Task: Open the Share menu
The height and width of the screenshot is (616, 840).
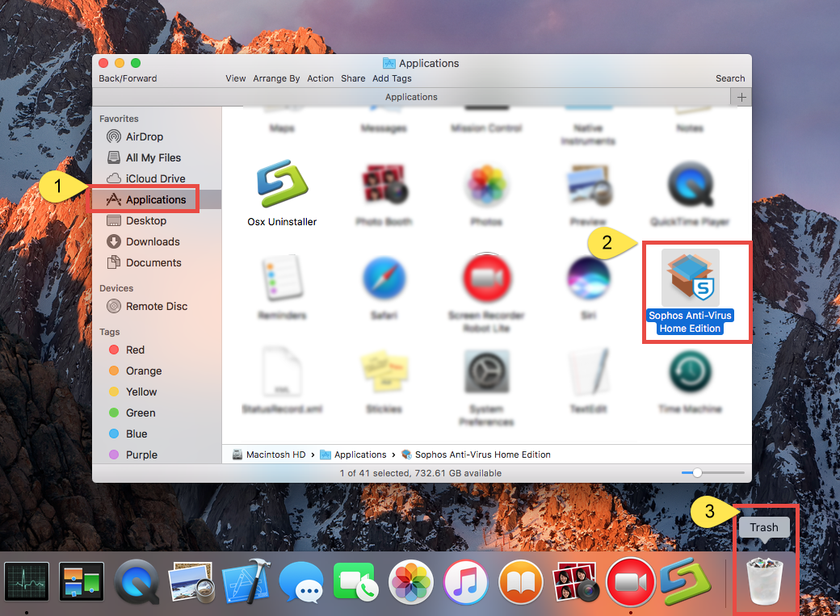Action: 352,78
